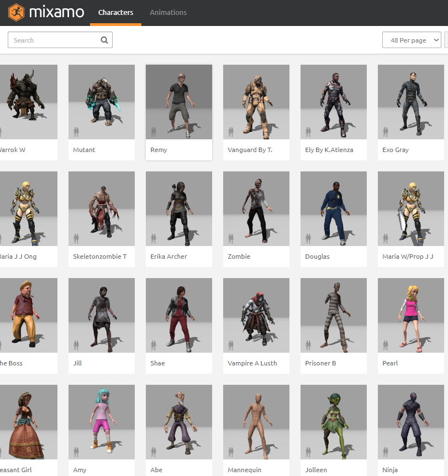Open the 48 Per page dropdown
Screen dimensions: 448x476
click(412, 40)
